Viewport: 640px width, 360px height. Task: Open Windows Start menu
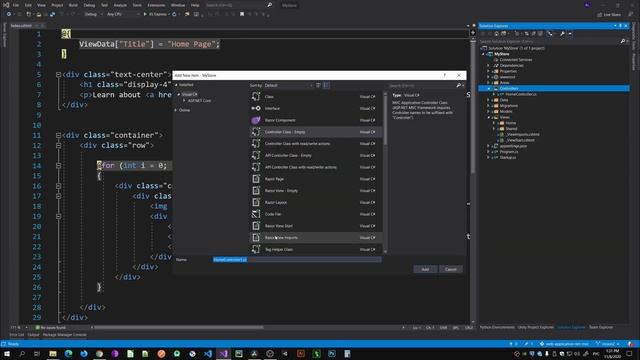coord(7,353)
